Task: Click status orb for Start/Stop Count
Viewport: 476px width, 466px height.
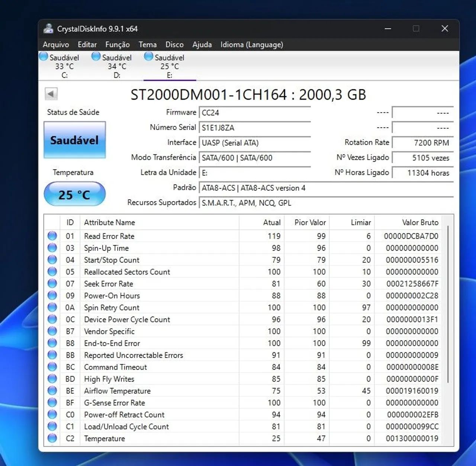Action: pyautogui.click(x=52, y=260)
